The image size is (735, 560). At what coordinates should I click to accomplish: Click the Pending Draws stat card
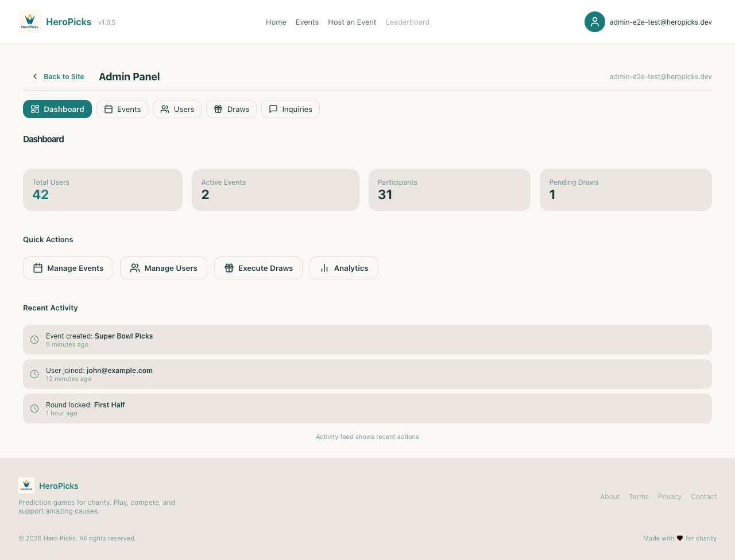[x=625, y=190]
